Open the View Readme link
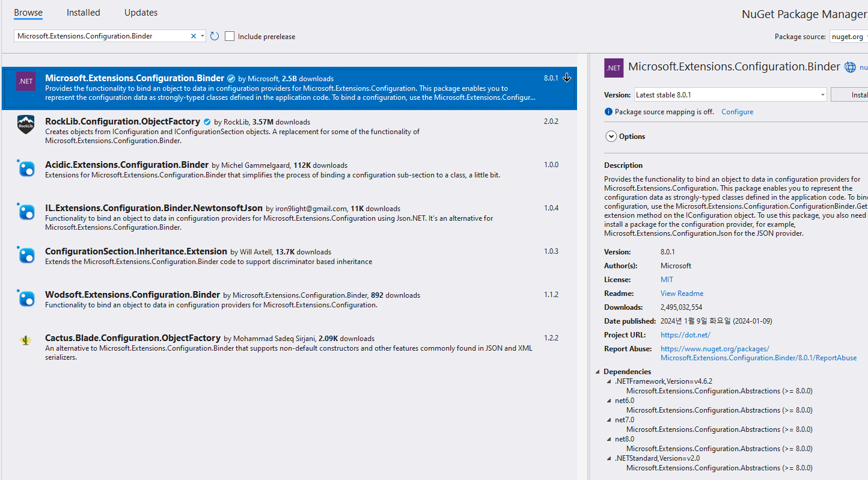The height and width of the screenshot is (480, 868). click(682, 294)
